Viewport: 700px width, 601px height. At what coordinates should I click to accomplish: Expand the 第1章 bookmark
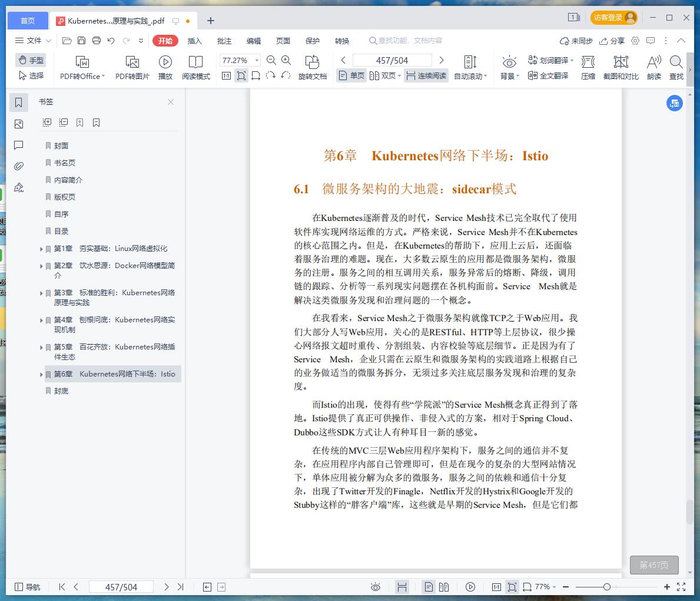(x=42, y=249)
